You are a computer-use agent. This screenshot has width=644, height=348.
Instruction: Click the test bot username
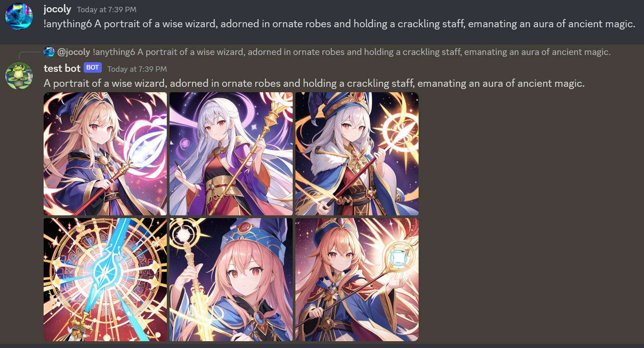[62, 68]
